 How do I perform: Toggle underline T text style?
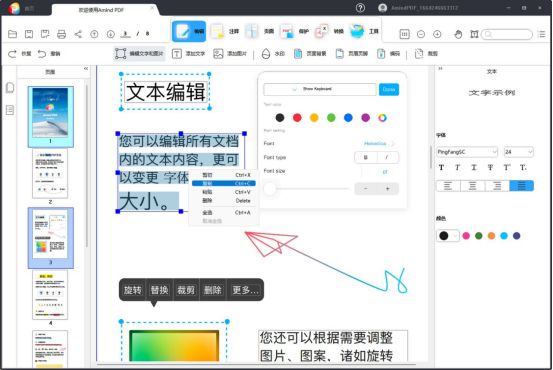coord(474,168)
